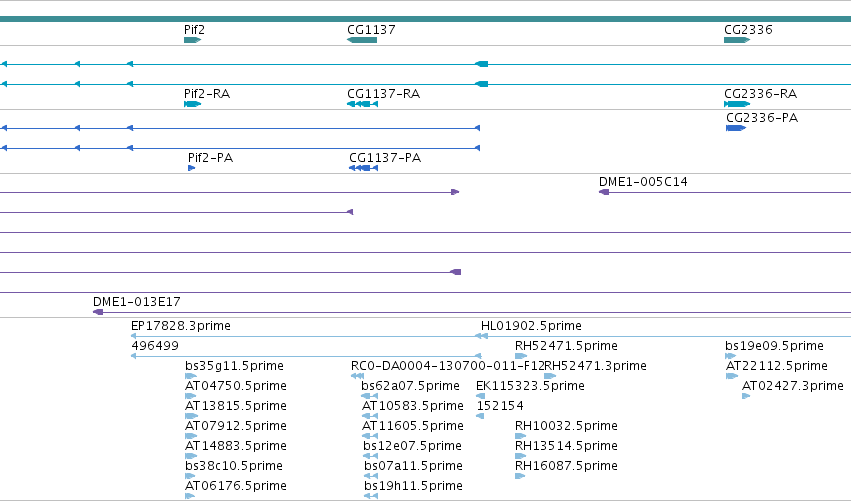851x501 pixels.
Task: Click the AT22112.5prime arrow glyph
Action: [x=732, y=376]
